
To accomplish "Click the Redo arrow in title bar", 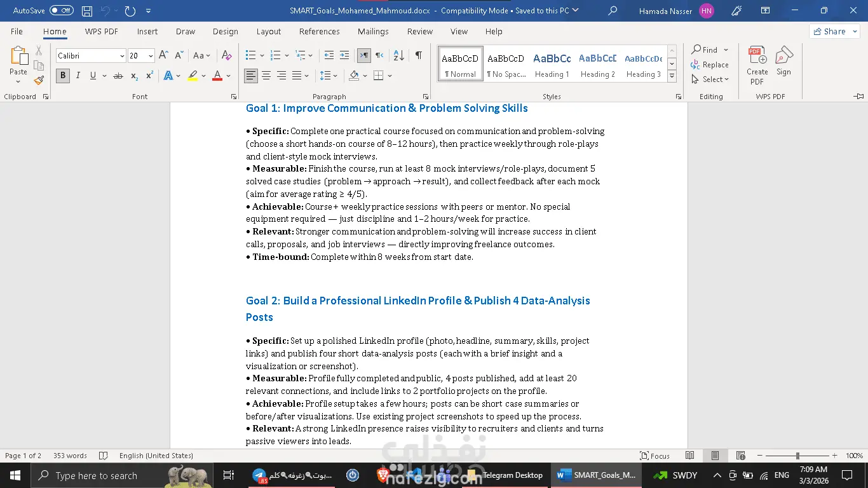I will click(x=130, y=11).
